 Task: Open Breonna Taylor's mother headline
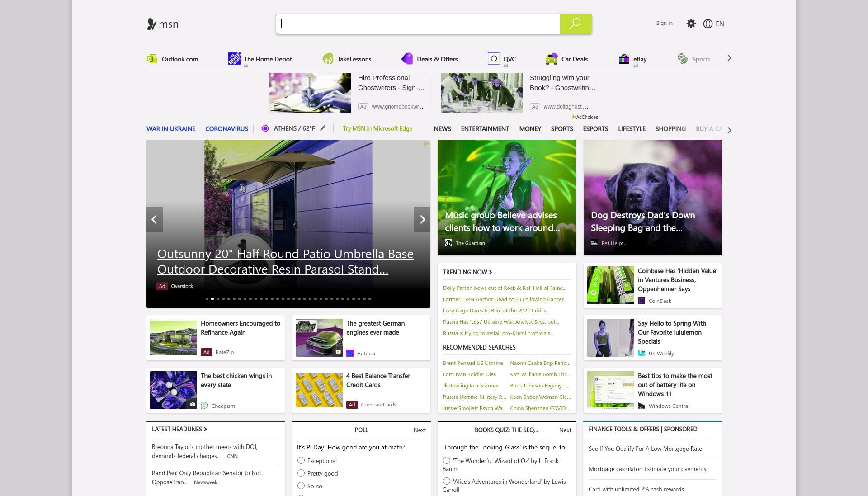(205, 451)
